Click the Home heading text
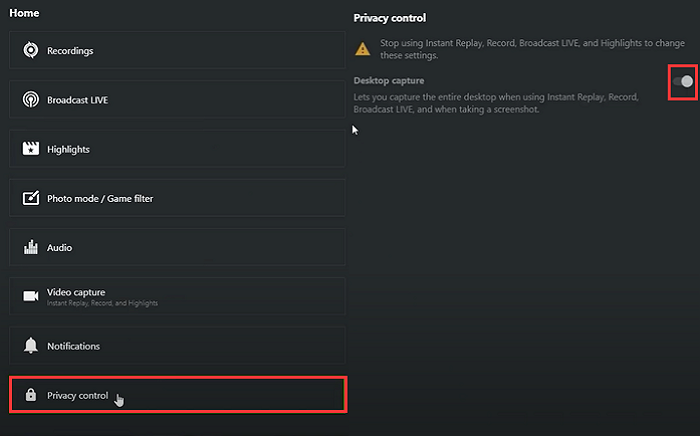This screenshot has height=436, width=700. [x=22, y=15]
